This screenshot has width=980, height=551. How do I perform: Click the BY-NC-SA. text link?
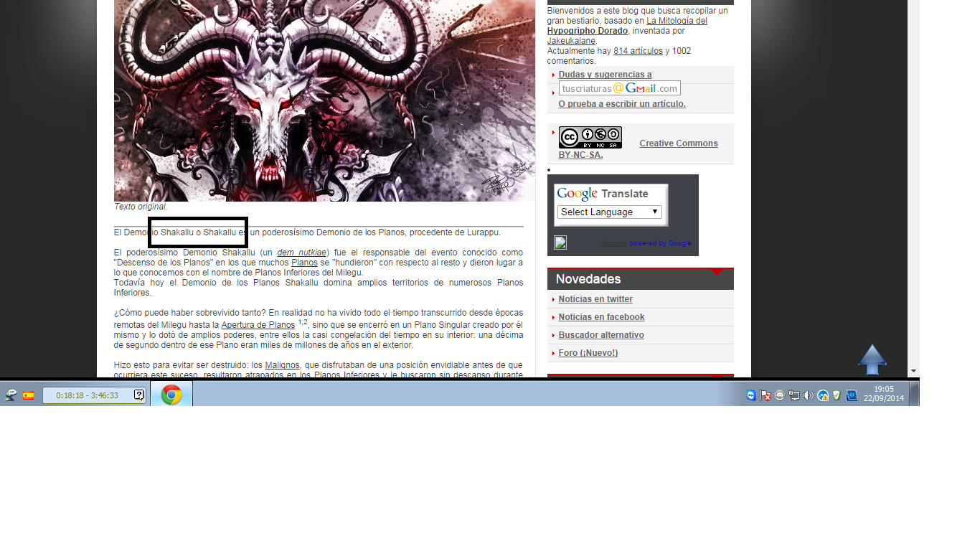click(580, 155)
